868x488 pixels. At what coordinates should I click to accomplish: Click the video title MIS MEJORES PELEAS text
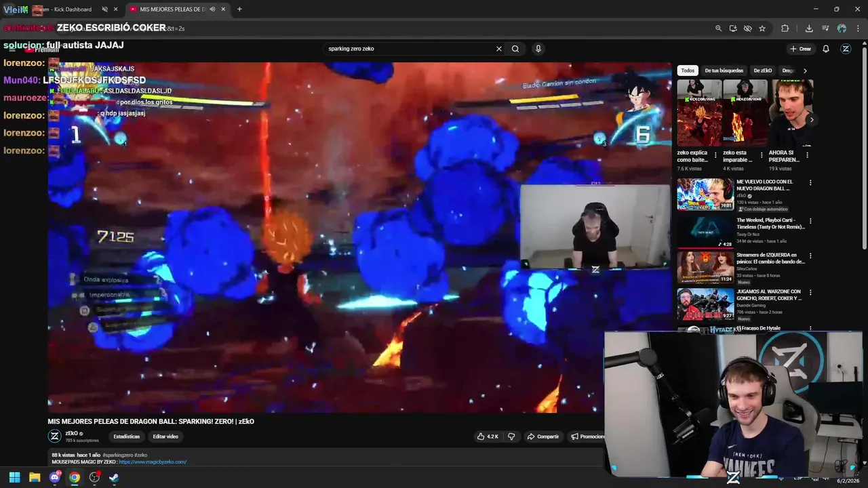point(151,422)
